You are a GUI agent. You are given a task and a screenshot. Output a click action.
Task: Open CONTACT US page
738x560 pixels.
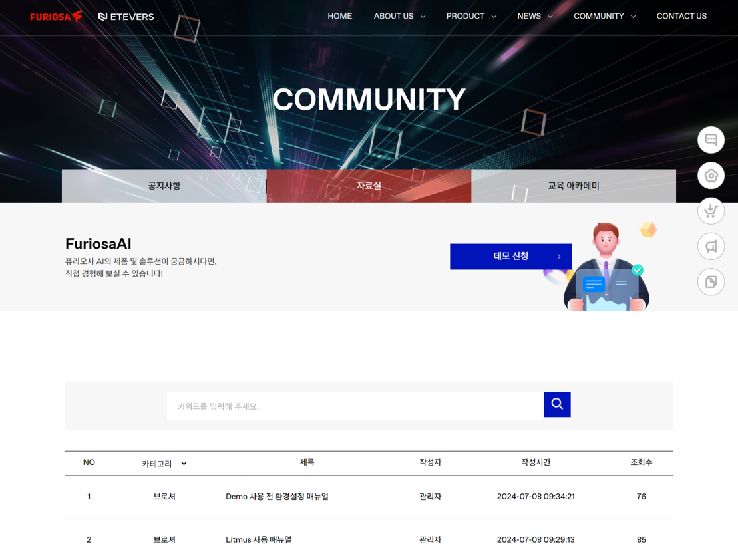tap(681, 16)
